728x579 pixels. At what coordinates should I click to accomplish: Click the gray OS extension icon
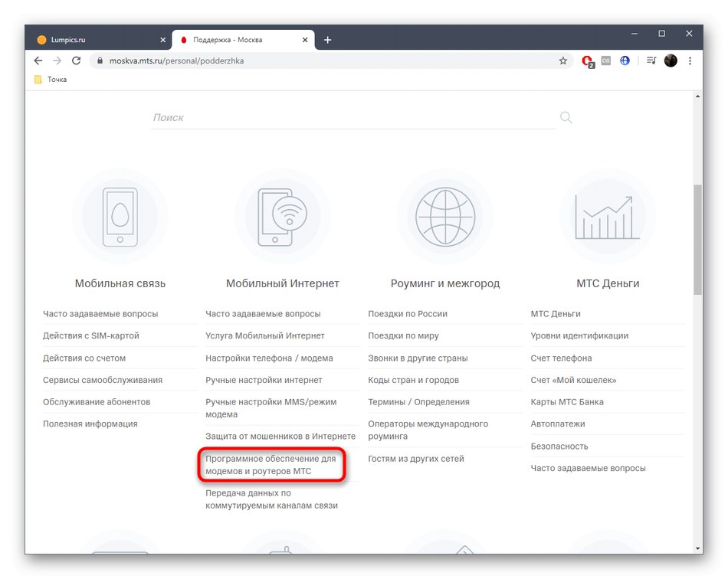[x=606, y=61]
